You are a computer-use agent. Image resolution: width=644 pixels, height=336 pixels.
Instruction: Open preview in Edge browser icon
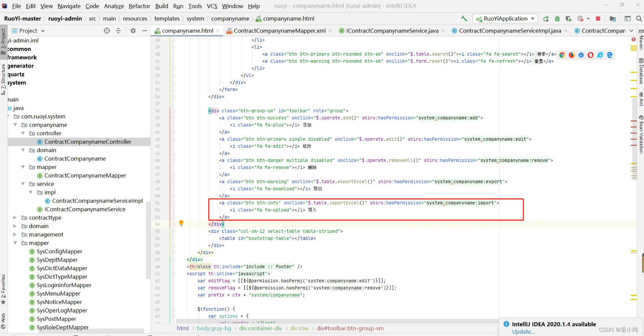click(x=610, y=55)
